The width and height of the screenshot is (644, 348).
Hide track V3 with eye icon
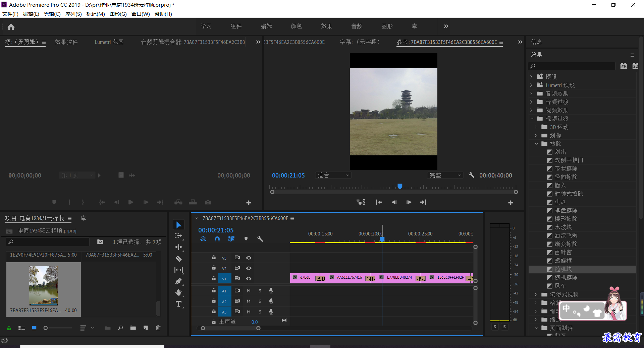coord(249,258)
